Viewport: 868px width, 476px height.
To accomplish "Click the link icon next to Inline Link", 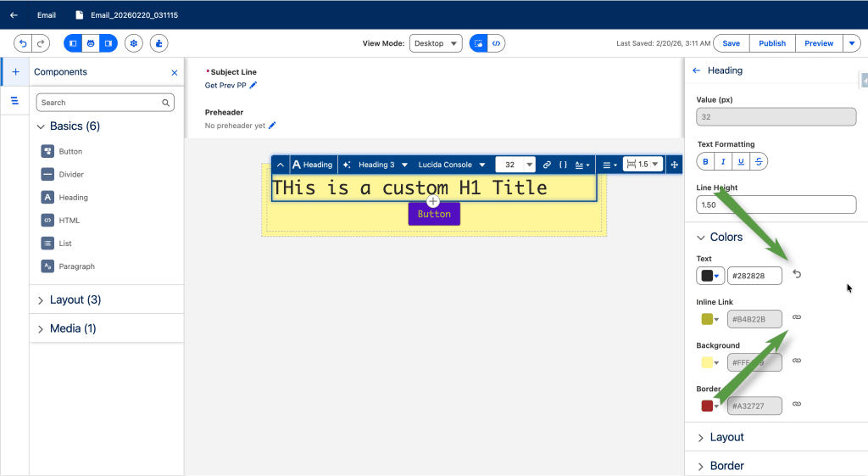I will pos(797,317).
